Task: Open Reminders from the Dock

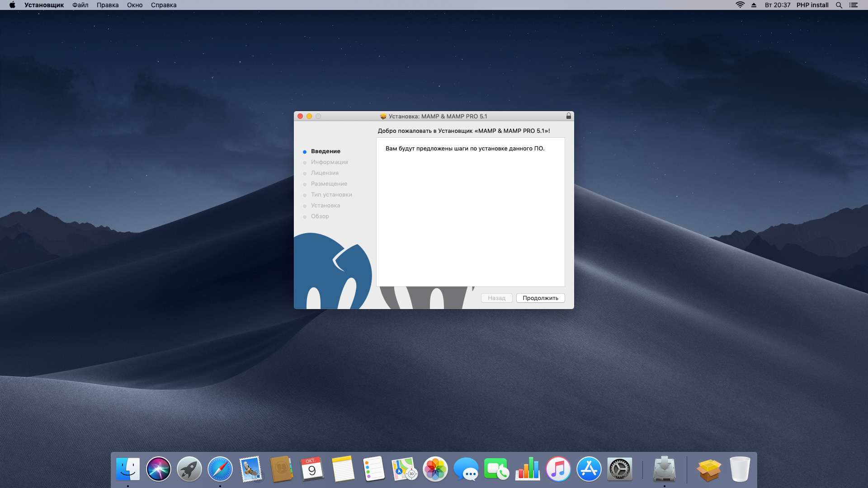Action: click(374, 469)
